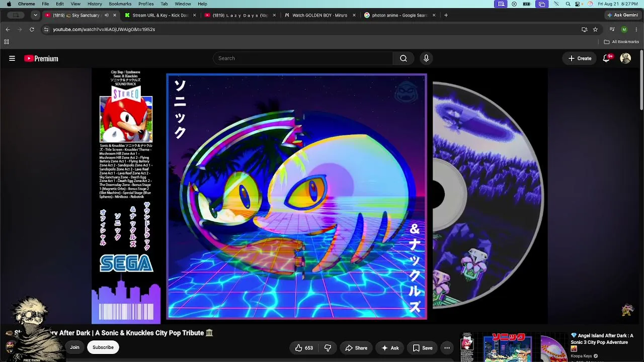Open the Help menu
644x362 pixels.
(x=202, y=4)
